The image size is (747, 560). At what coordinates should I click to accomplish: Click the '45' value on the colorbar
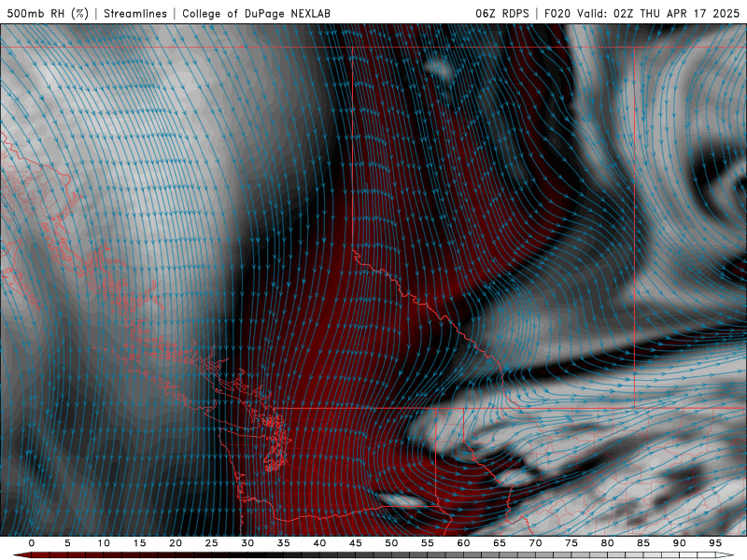coord(356,543)
